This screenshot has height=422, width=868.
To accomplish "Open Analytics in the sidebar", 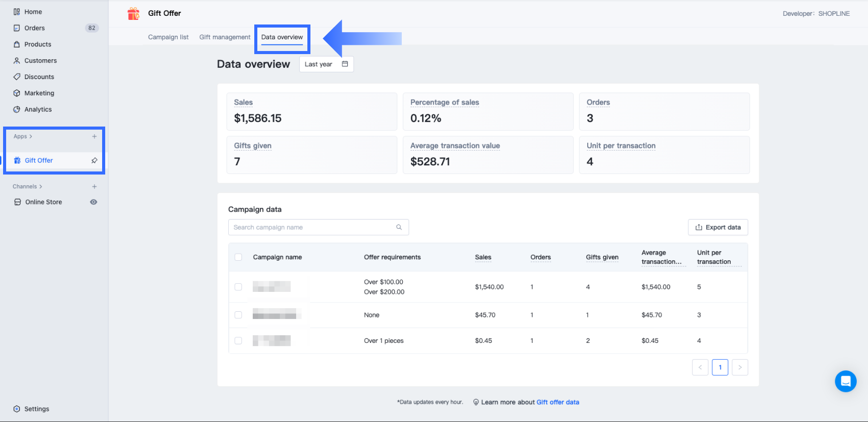I will pos(38,109).
